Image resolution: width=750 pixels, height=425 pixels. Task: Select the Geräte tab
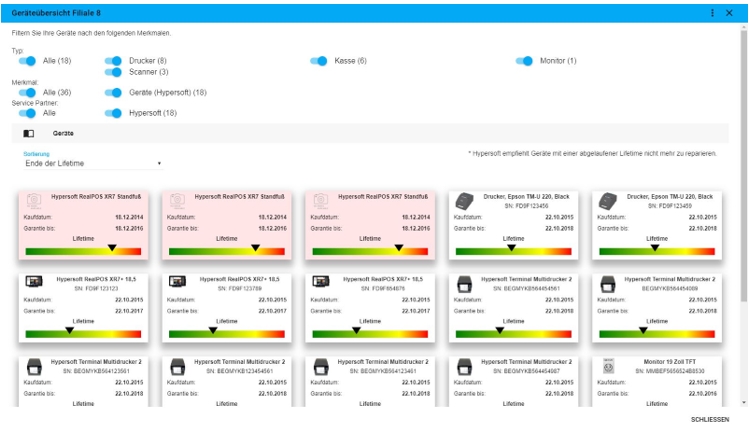pyautogui.click(x=63, y=133)
